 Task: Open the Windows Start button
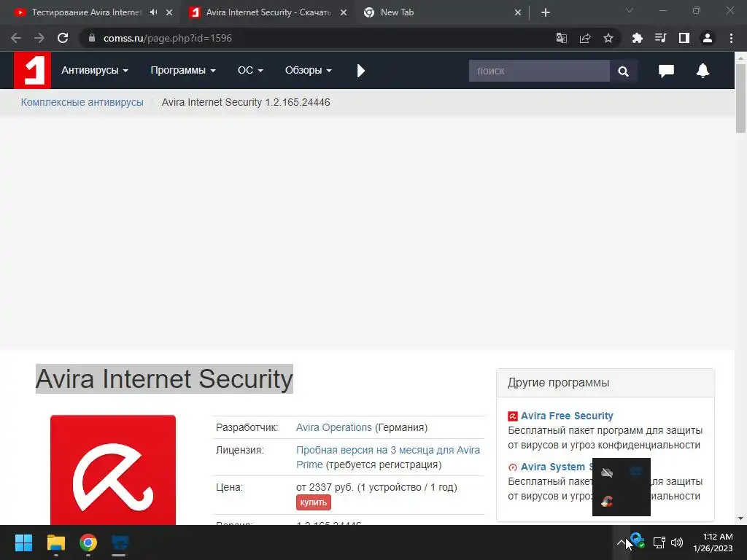click(x=23, y=542)
